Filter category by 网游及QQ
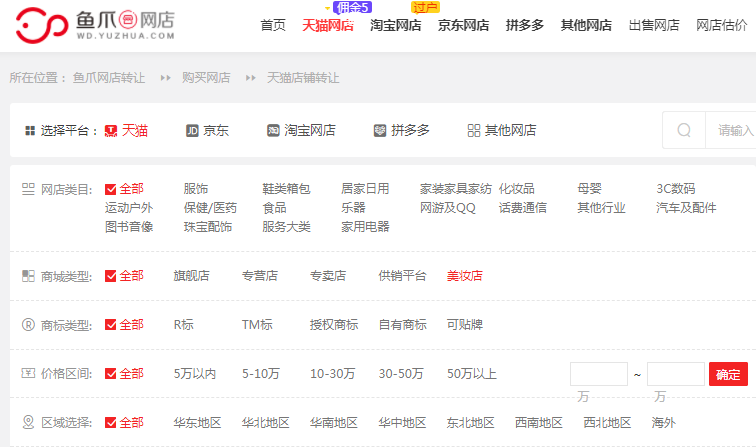The width and height of the screenshot is (756, 447). (447, 208)
